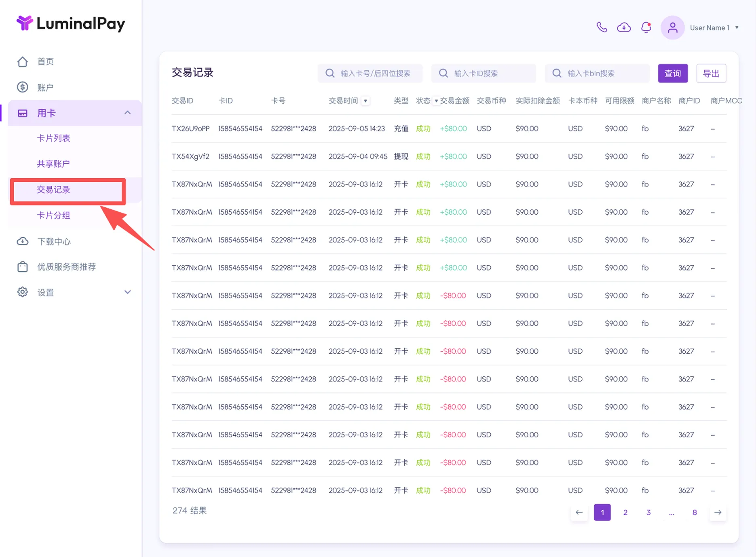
Task: Click the dollar icon beside 账户
Action: (x=23, y=87)
